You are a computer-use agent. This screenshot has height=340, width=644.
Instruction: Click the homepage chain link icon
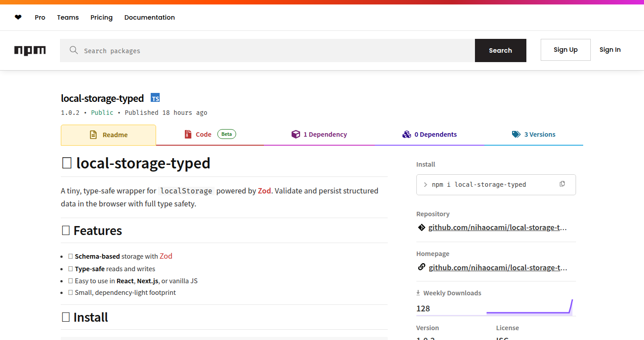point(421,267)
